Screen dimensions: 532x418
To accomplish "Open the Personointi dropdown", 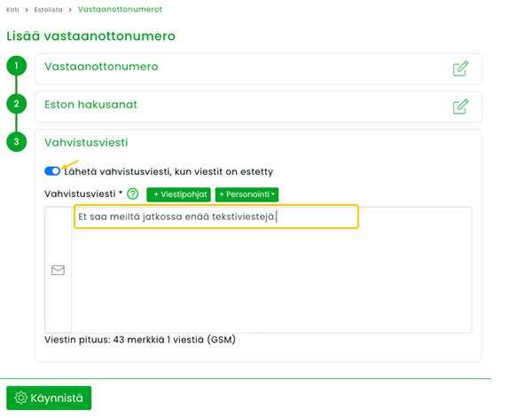I will tap(246, 194).
